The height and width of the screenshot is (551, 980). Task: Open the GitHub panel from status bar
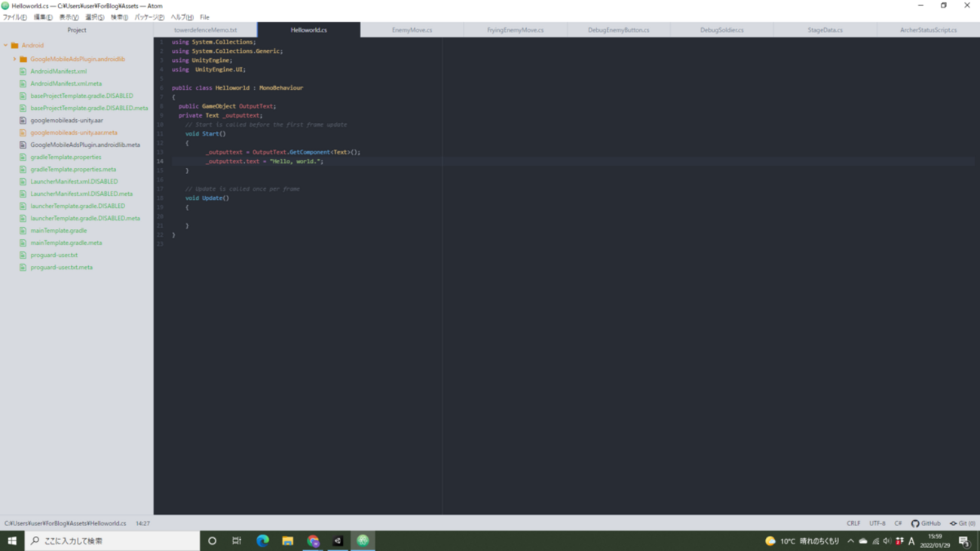(926, 523)
